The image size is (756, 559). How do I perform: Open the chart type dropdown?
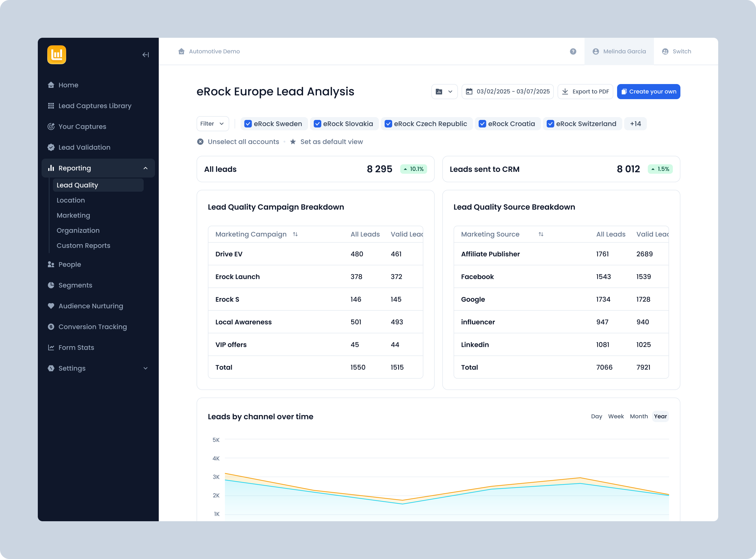coord(444,92)
